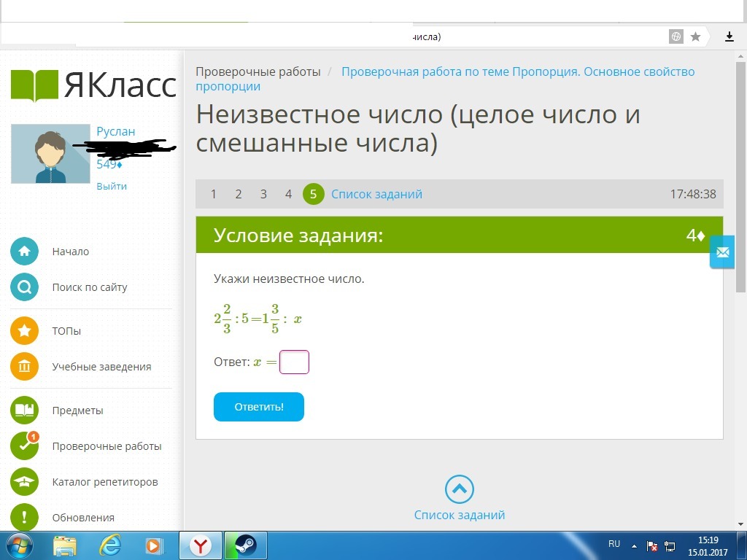
Task: Select the current task number 5
Action: click(313, 194)
